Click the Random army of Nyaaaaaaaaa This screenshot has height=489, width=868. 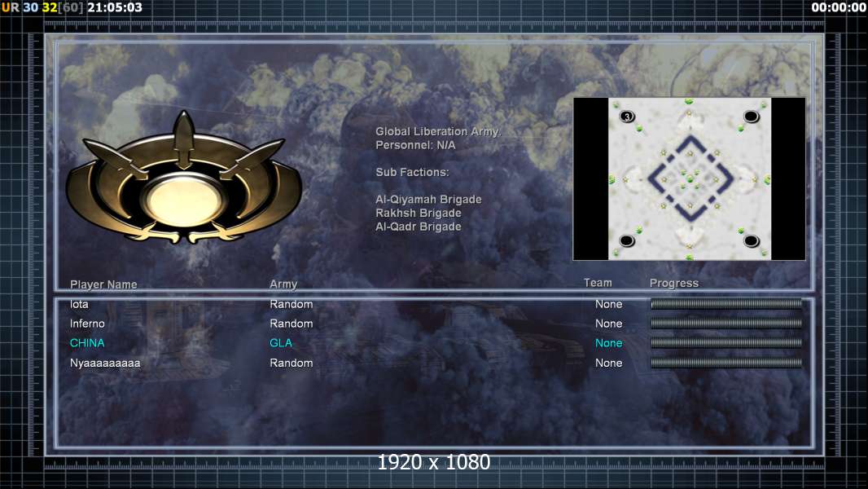pos(292,363)
